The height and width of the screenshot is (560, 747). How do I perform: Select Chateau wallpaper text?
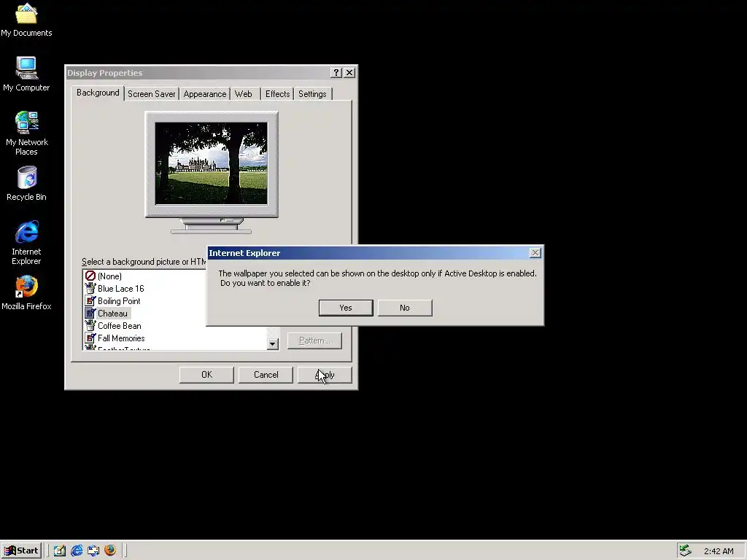[x=113, y=314]
